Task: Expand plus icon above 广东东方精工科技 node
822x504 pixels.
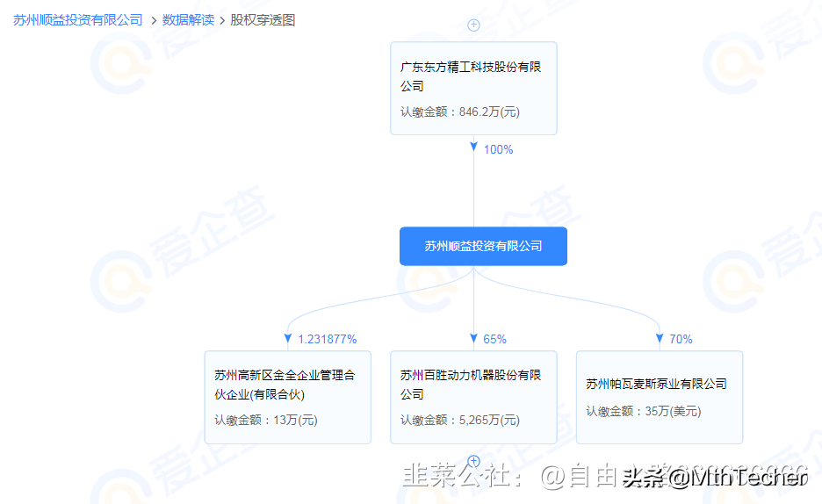Action: 473,25
